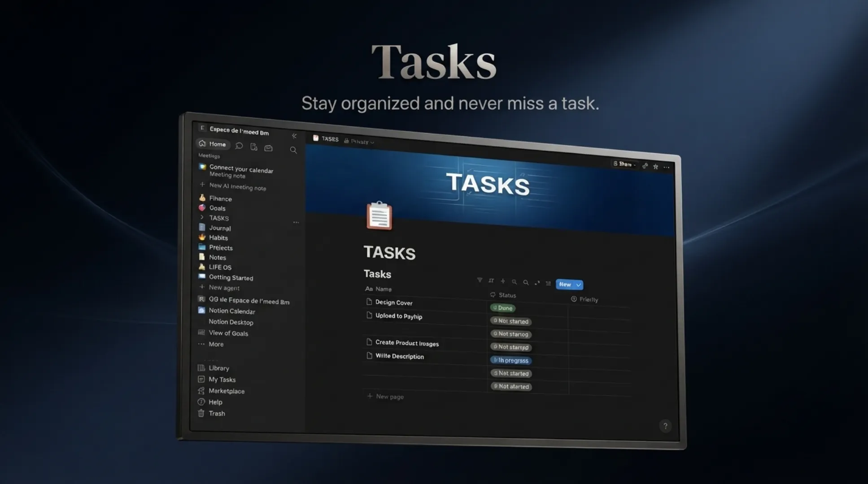Click the TASKS breadcrumb in the top bar
Viewport: 868px width, 484px height.
click(330, 139)
